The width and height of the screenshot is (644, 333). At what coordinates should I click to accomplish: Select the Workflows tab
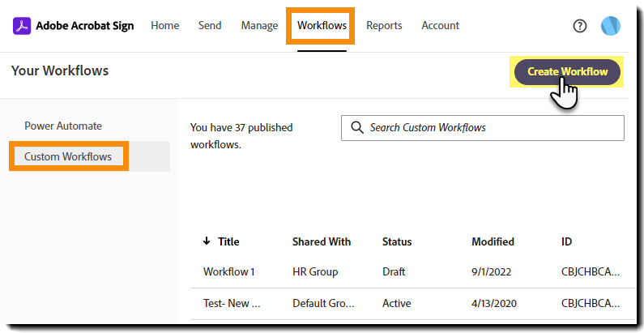[x=322, y=26]
